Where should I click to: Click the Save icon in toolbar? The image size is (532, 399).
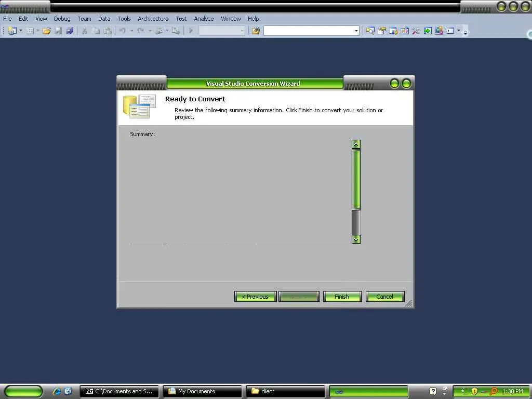point(58,31)
